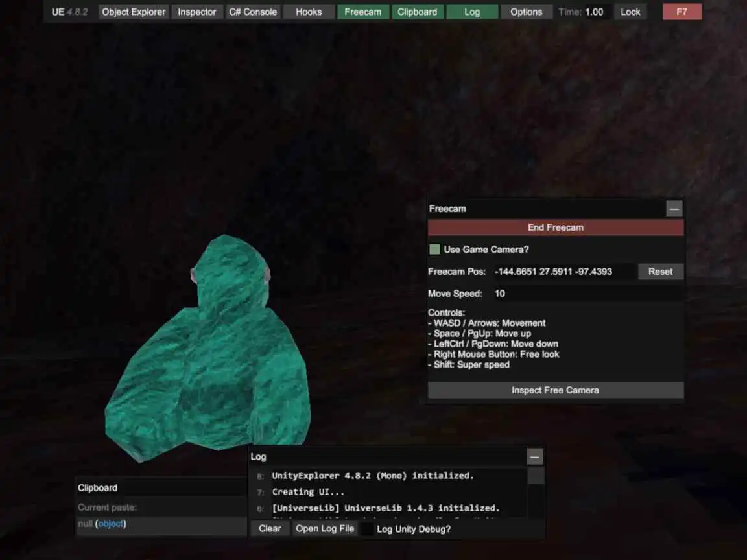Open the Options panel

tap(527, 12)
